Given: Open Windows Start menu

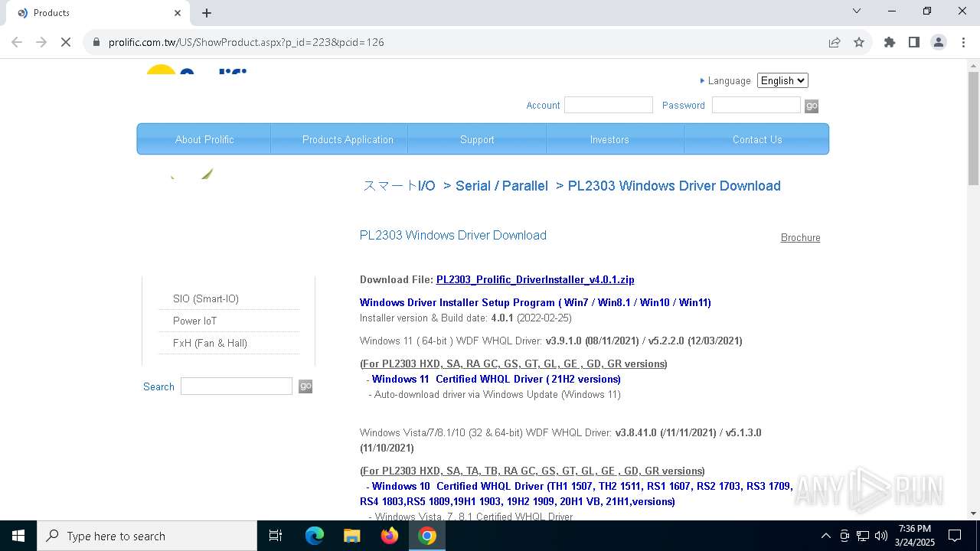Looking at the screenshot, I should 18,536.
